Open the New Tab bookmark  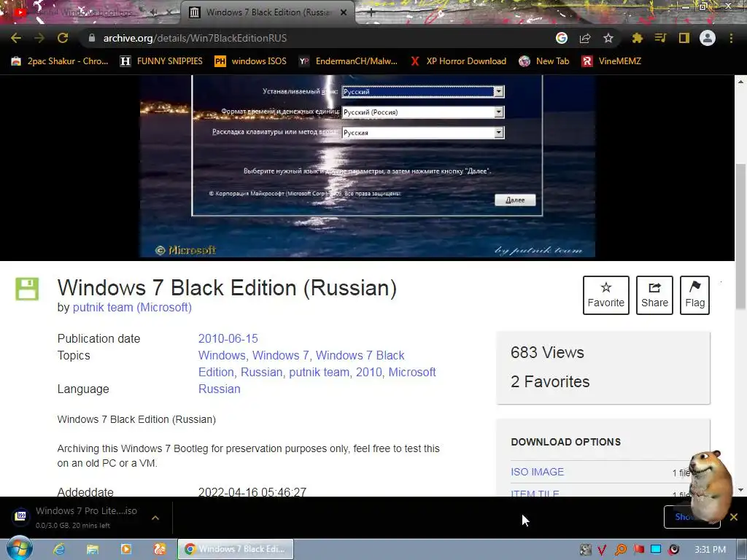point(544,61)
